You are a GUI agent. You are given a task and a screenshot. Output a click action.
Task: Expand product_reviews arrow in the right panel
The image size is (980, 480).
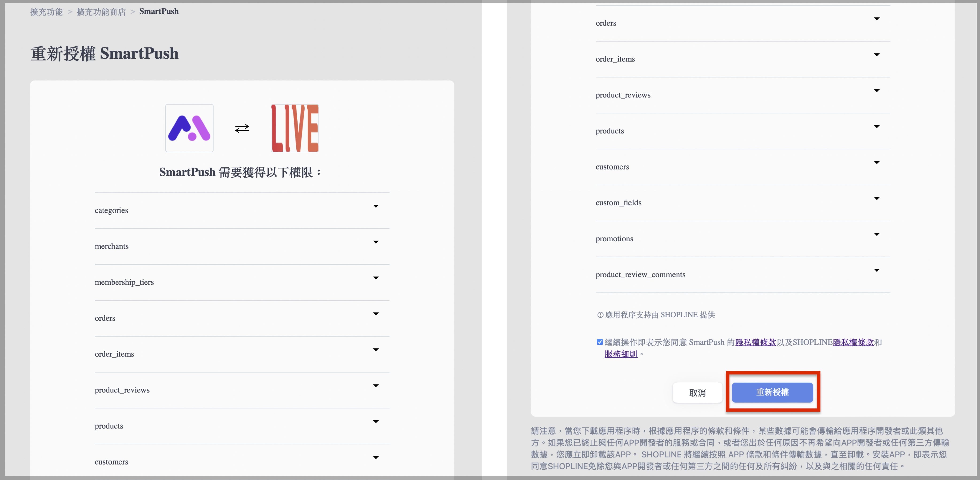coord(876,91)
